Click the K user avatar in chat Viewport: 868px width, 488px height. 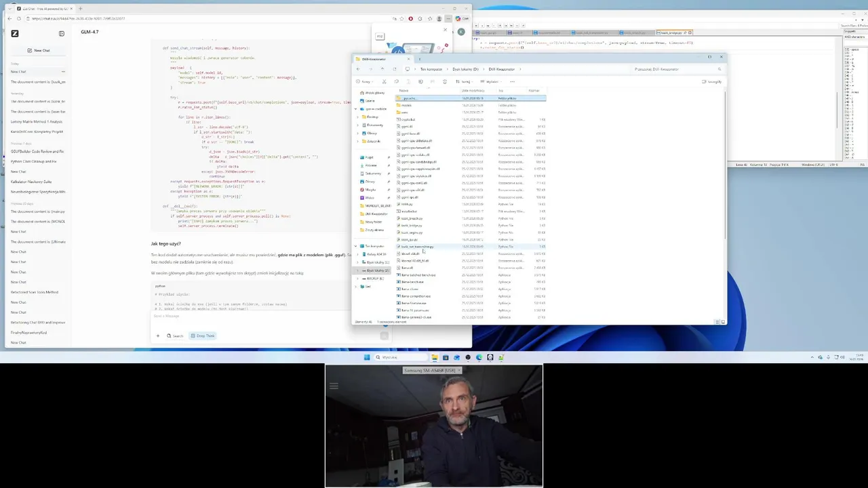click(x=461, y=32)
